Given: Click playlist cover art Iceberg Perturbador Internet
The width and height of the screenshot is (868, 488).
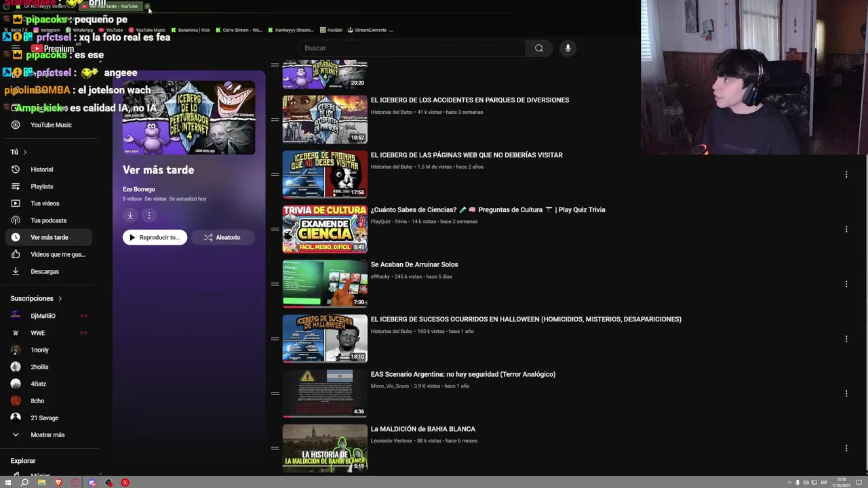Looking at the screenshot, I should tap(189, 117).
